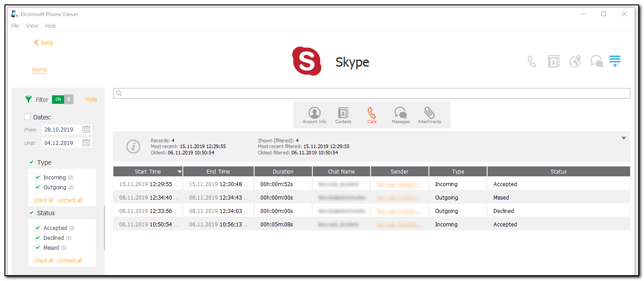Viewport: 644px width, 281px height.
Task: Click Uncheck all under the Status filter
Action: (70, 260)
